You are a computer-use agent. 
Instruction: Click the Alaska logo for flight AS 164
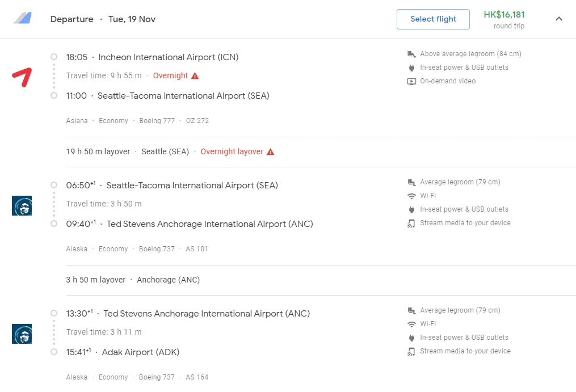pyautogui.click(x=22, y=334)
